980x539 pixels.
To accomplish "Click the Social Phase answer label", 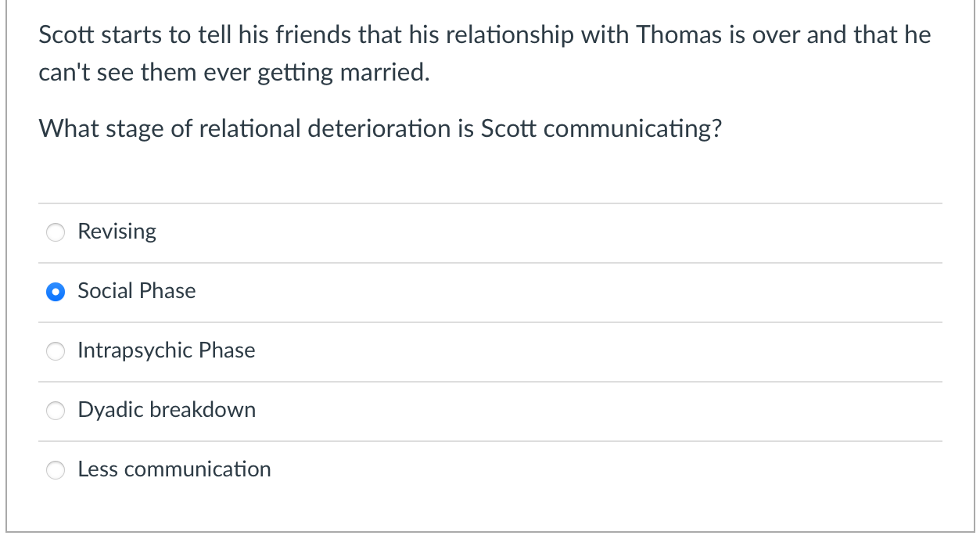I will [136, 291].
